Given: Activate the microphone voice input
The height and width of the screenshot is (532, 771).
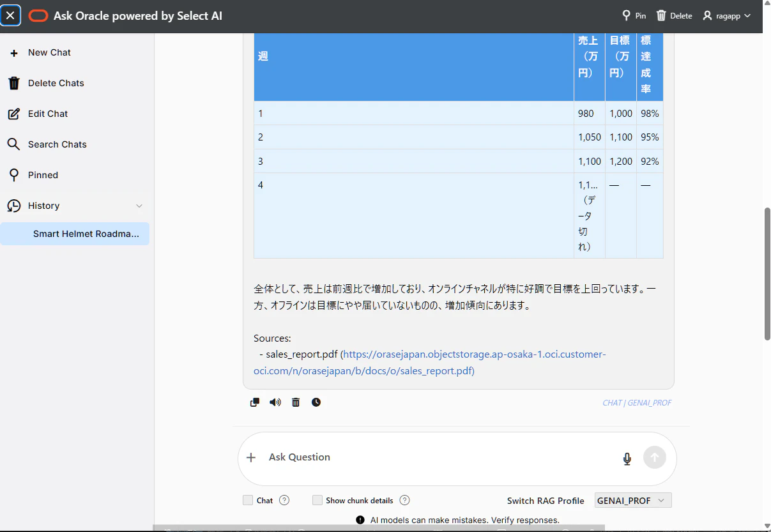Looking at the screenshot, I should pos(627,458).
